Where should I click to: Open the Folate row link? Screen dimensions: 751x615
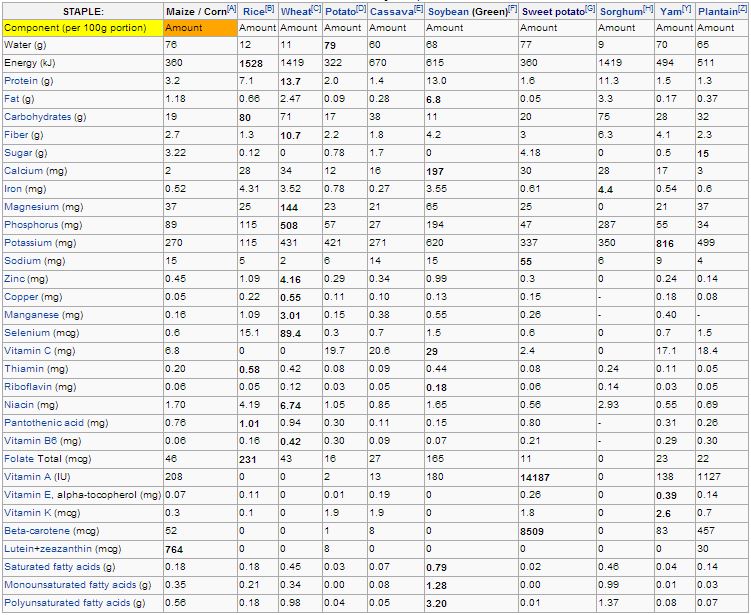coord(17,459)
